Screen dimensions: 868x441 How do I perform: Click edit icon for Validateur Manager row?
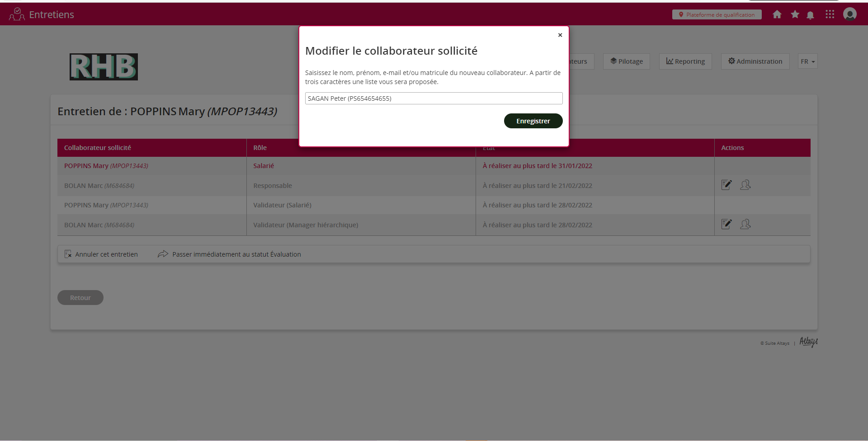(x=726, y=224)
